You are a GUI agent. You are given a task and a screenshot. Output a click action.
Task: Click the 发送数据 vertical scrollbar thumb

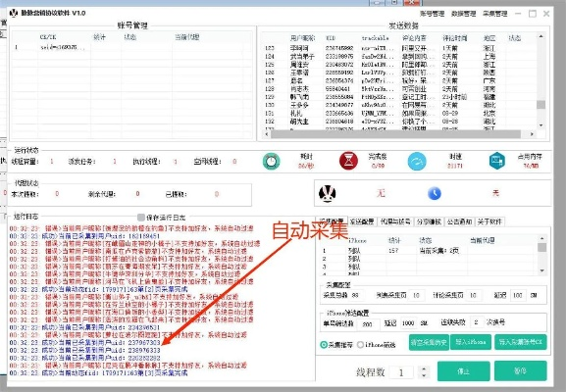point(540,105)
